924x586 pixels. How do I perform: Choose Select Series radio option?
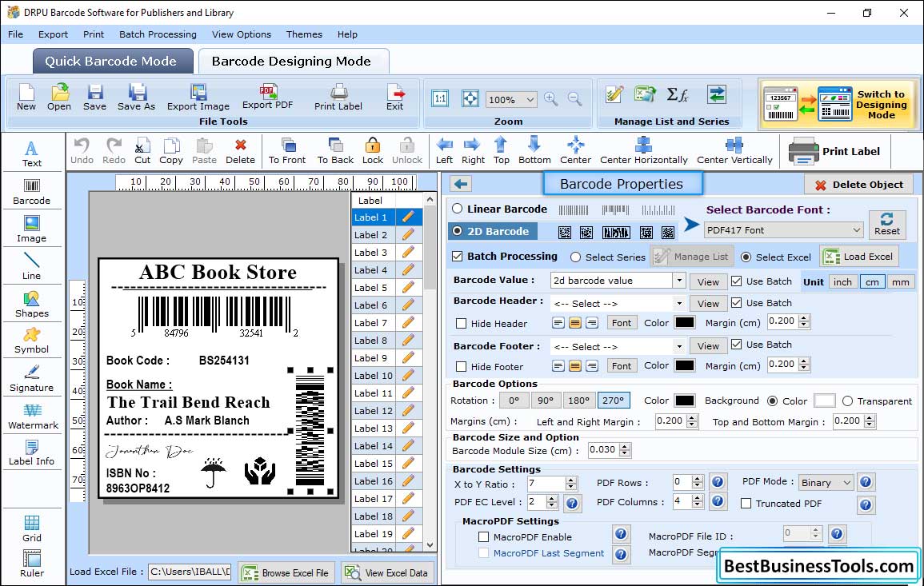tap(576, 257)
